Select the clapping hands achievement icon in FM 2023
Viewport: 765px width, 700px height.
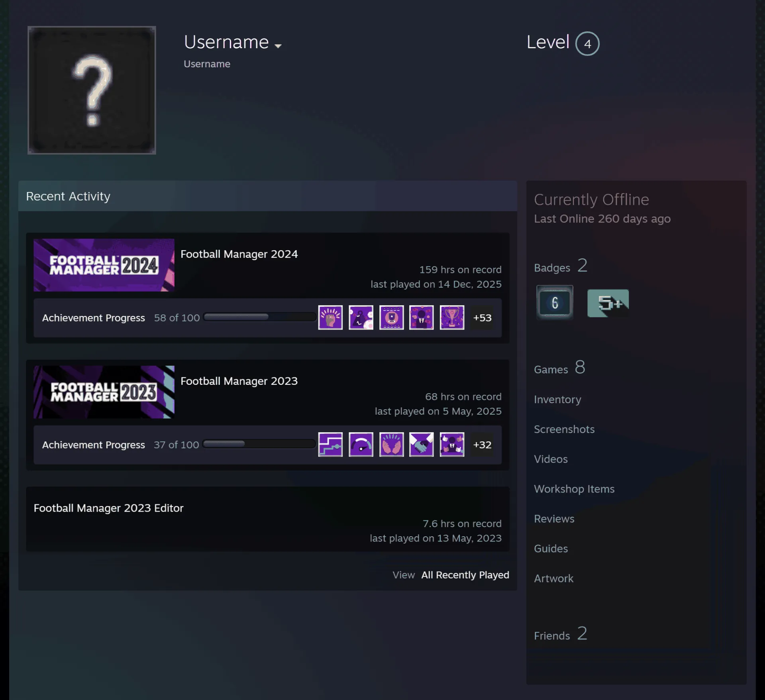pos(391,444)
